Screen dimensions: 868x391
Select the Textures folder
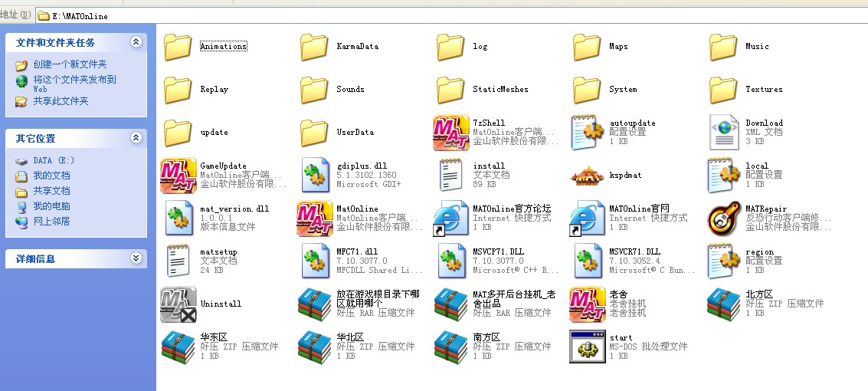click(x=723, y=90)
